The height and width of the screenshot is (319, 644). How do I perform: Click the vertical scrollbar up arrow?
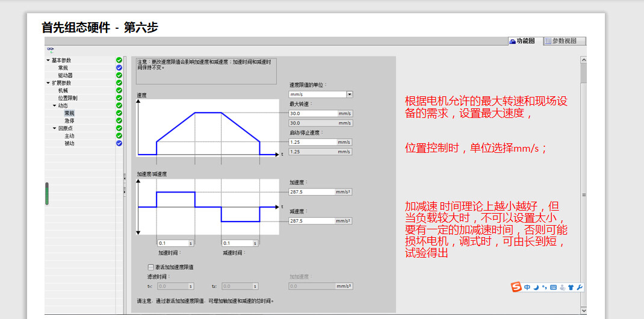pos(584,60)
